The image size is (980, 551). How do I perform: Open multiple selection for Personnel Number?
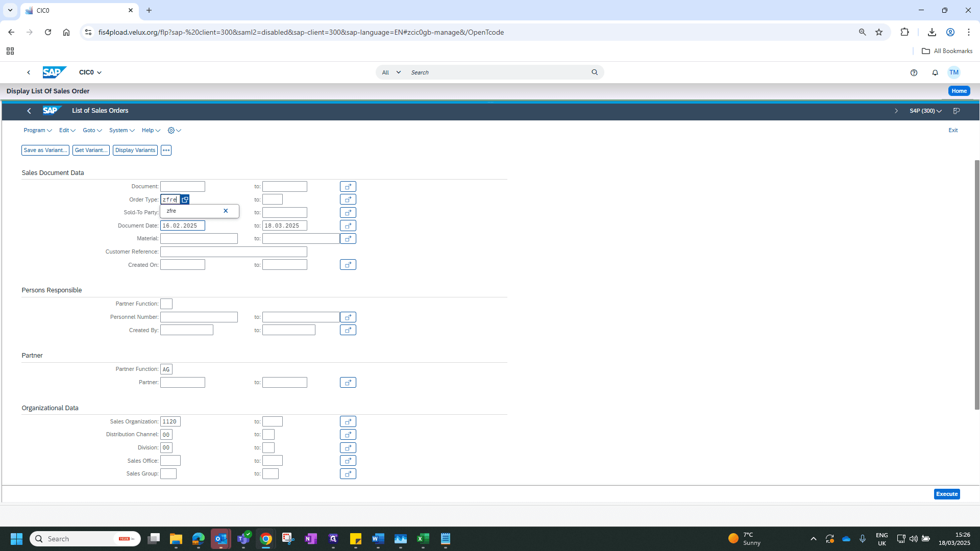tap(348, 317)
